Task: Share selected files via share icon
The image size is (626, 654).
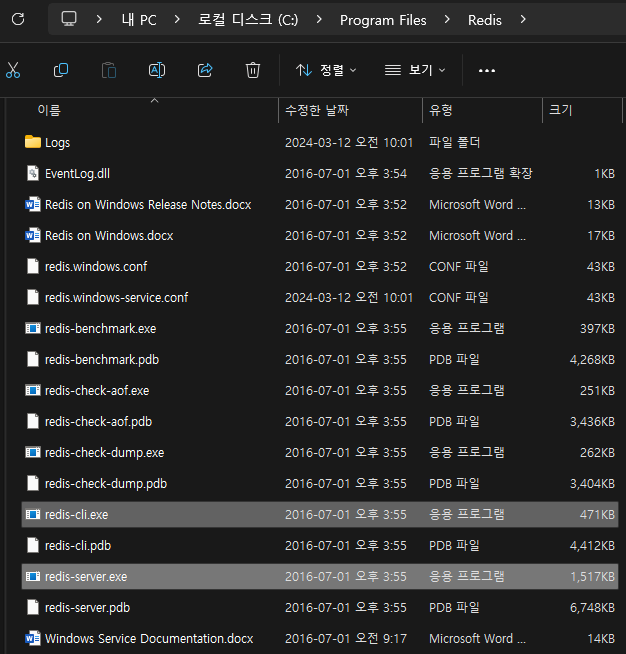Action: pyautogui.click(x=205, y=70)
